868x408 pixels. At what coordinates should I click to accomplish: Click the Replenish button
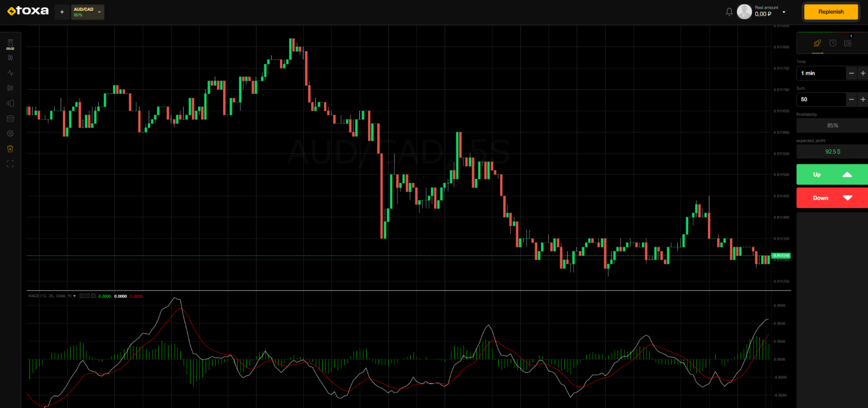[831, 12]
